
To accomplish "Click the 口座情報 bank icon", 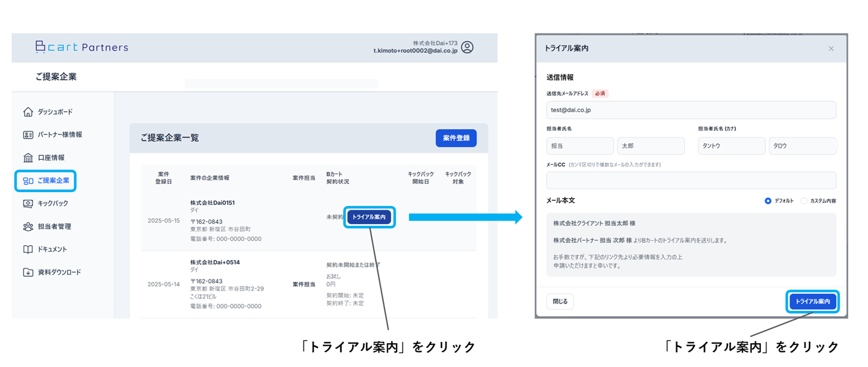I will coord(28,157).
